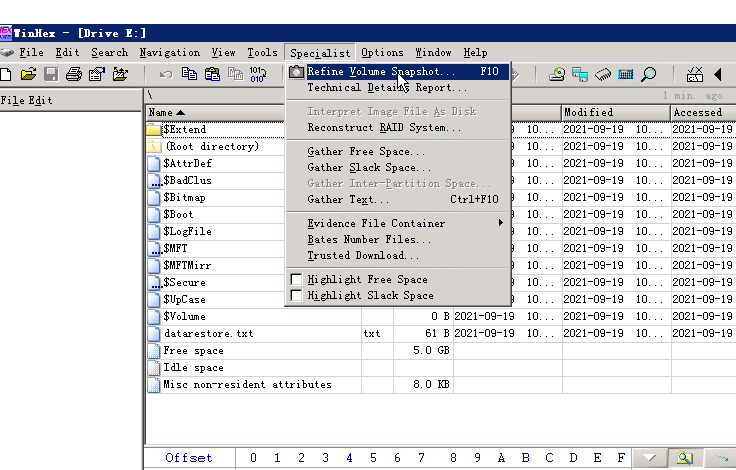Click the Open RAM chip icon
The width and height of the screenshot is (736, 470).
[x=603, y=74]
